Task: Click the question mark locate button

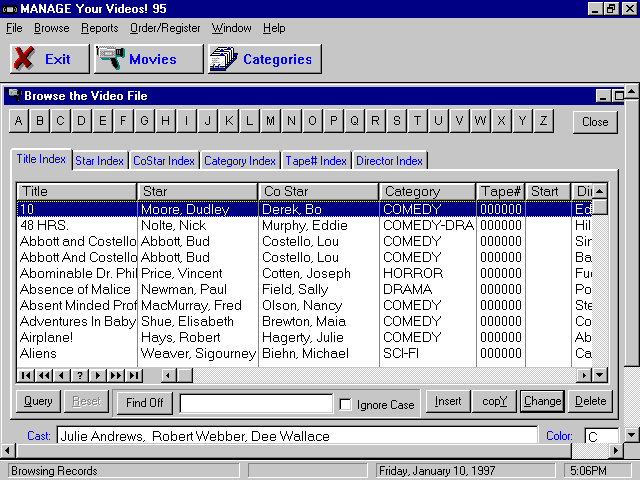Action: tap(80, 375)
